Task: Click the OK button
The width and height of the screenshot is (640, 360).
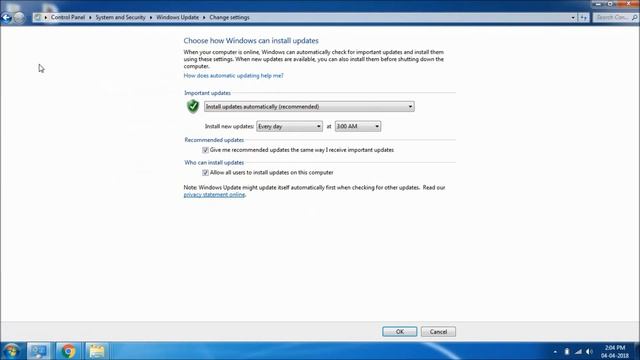Action: click(400, 331)
